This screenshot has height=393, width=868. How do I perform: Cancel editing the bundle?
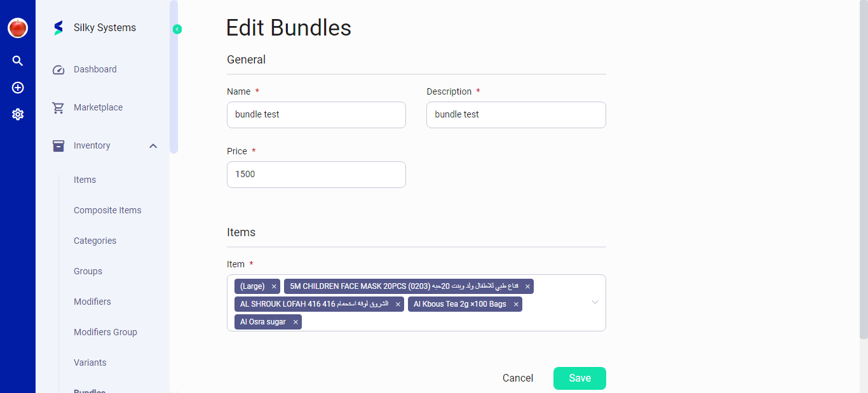coord(517,378)
